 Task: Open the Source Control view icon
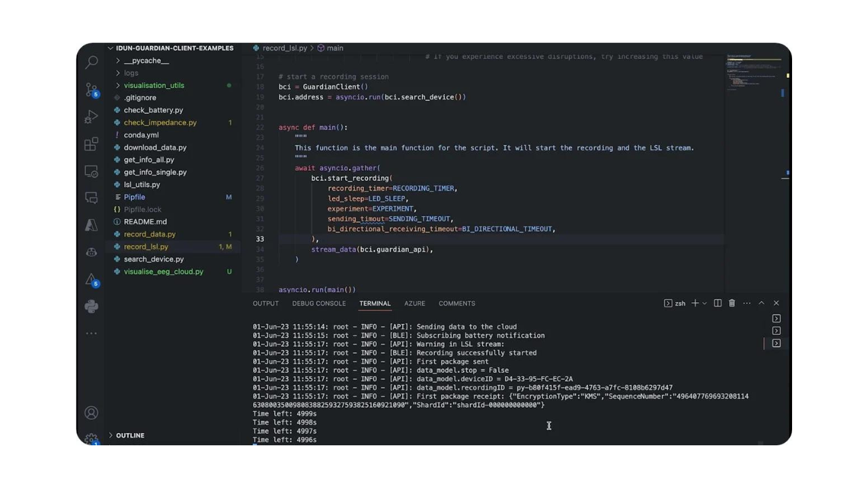[92, 89]
